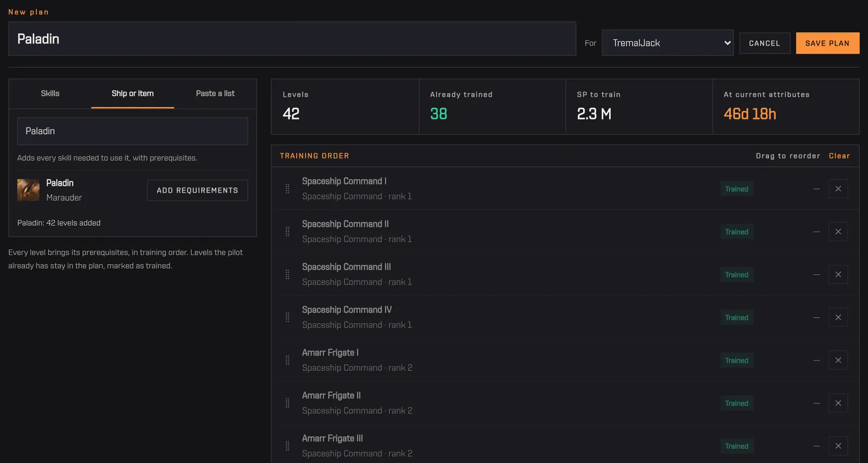
Task: Click Trained badge on Spaceship Command I
Action: point(737,189)
